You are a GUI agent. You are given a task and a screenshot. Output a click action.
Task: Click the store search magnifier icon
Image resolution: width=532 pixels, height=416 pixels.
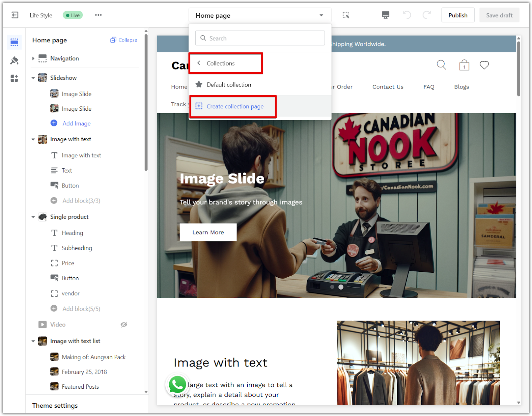click(442, 65)
